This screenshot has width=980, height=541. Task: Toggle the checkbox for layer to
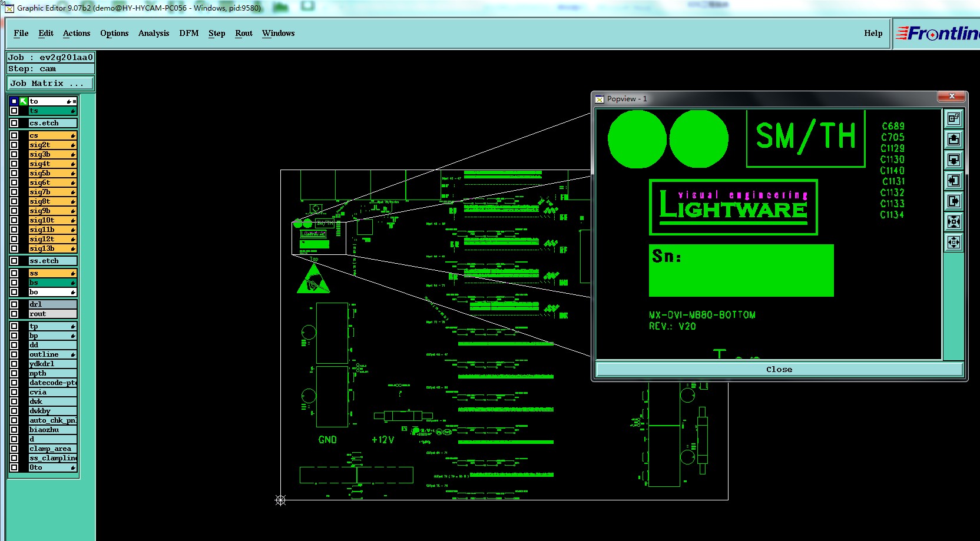pyautogui.click(x=14, y=101)
